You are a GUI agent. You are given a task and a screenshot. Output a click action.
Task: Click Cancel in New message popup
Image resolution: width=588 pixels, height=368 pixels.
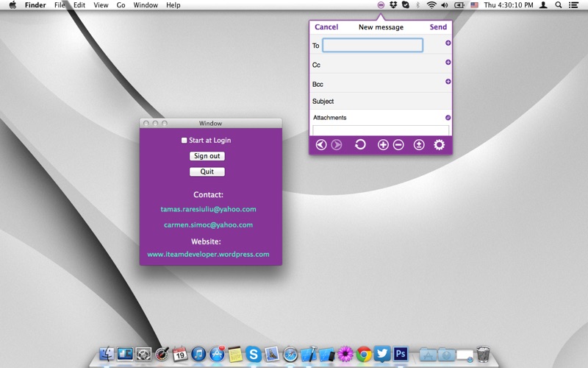[x=326, y=27]
